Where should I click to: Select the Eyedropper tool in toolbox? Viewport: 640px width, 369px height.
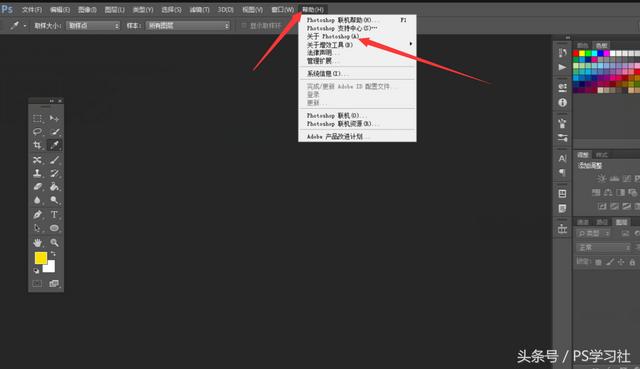tap(54, 145)
